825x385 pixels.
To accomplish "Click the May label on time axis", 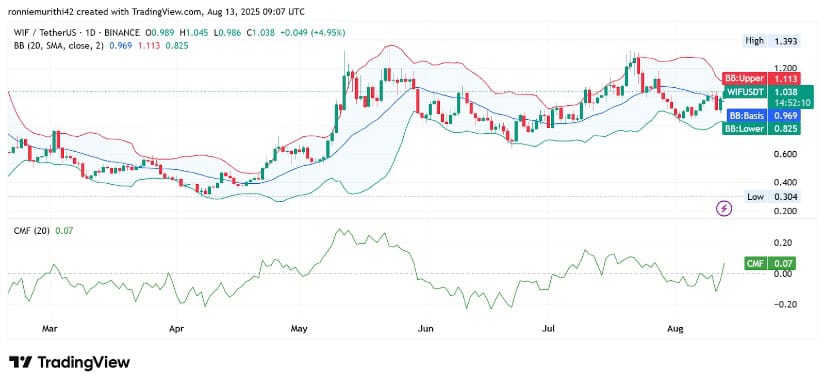I will [x=299, y=329].
